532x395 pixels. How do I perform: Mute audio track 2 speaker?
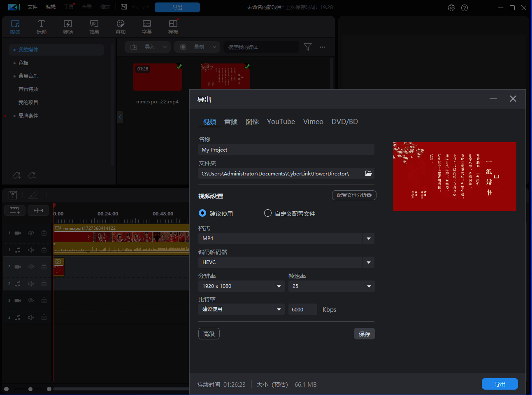pos(31,283)
